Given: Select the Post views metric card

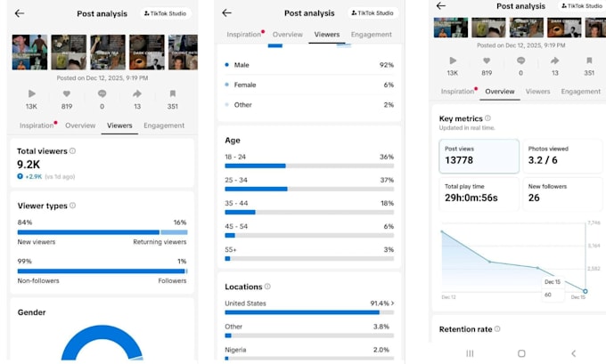Looking at the screenshot, I should coord(479,156).
